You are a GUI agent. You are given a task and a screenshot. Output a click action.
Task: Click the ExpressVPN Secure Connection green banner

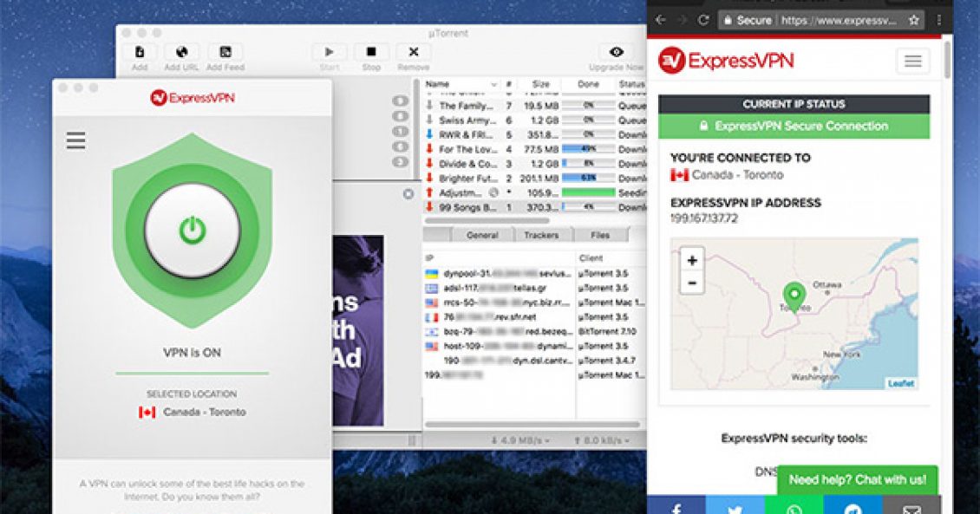click(x=794, y=127)
